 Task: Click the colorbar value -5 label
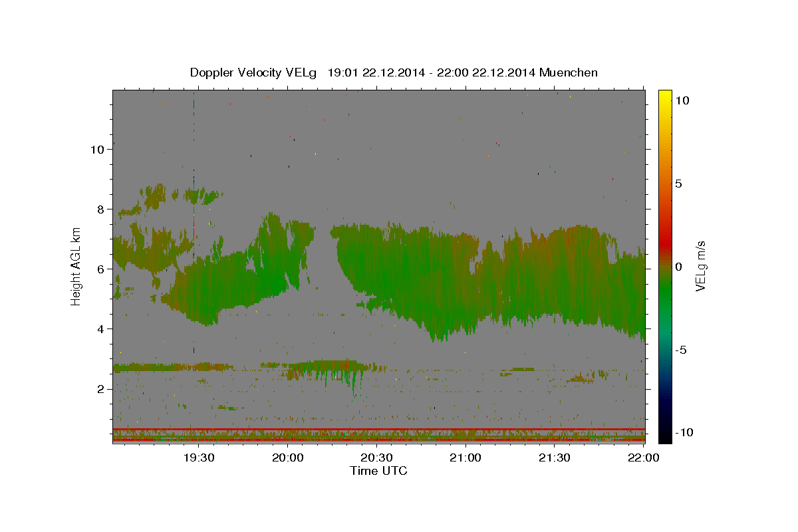pos(681,350)
